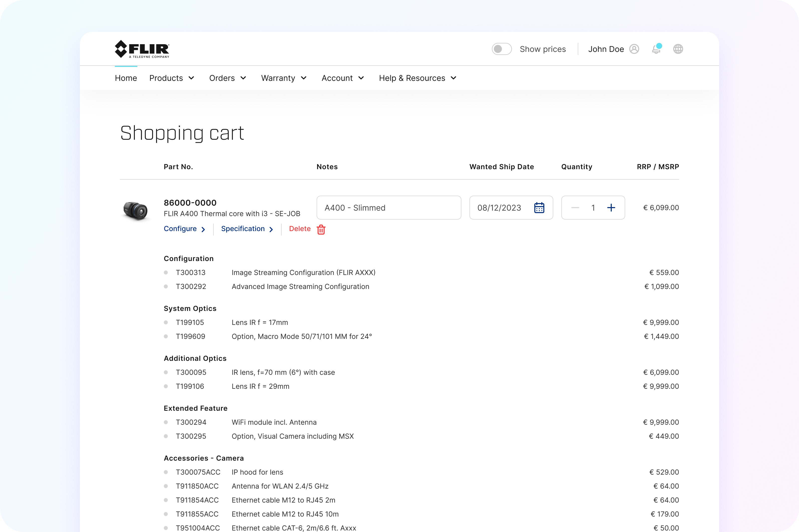Click the Delete link text

(300, 229)
